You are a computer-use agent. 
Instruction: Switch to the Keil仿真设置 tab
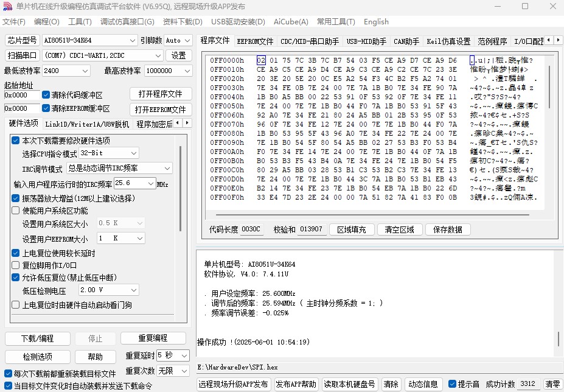click(x=448, y=41)
